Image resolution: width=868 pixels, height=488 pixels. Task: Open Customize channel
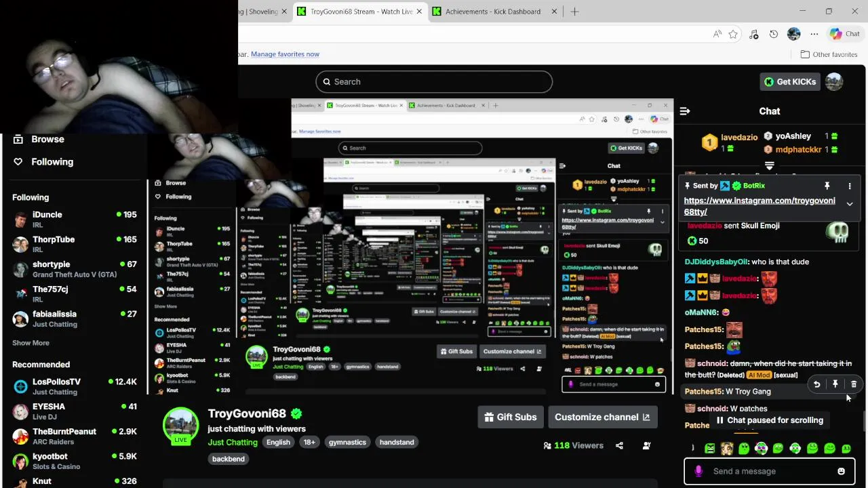coord(602,417)
